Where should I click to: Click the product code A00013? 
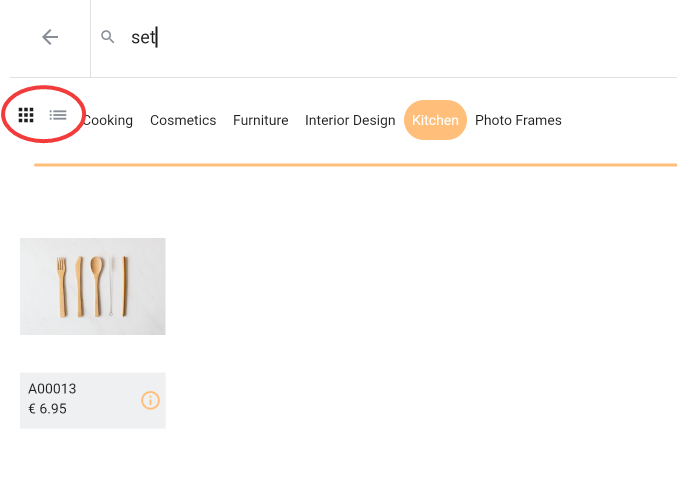pos(52,389)
